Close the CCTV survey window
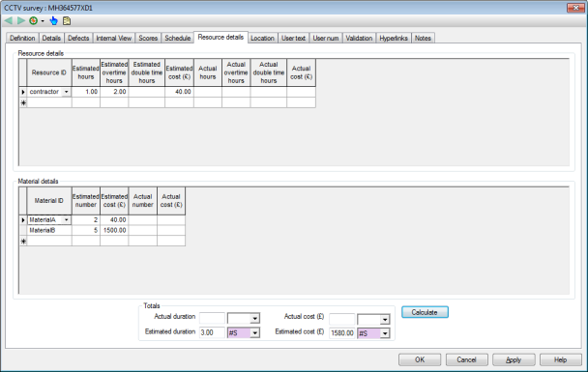 point(575,8)
